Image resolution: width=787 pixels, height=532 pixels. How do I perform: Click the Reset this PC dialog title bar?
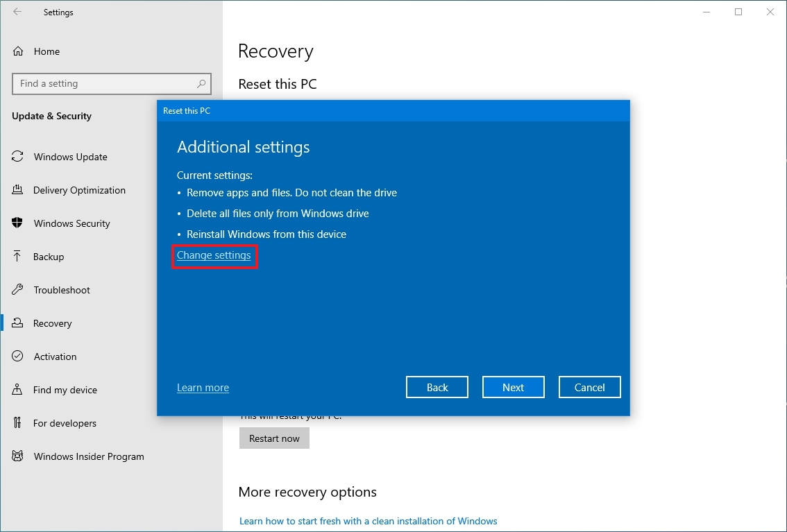(393, 111)
